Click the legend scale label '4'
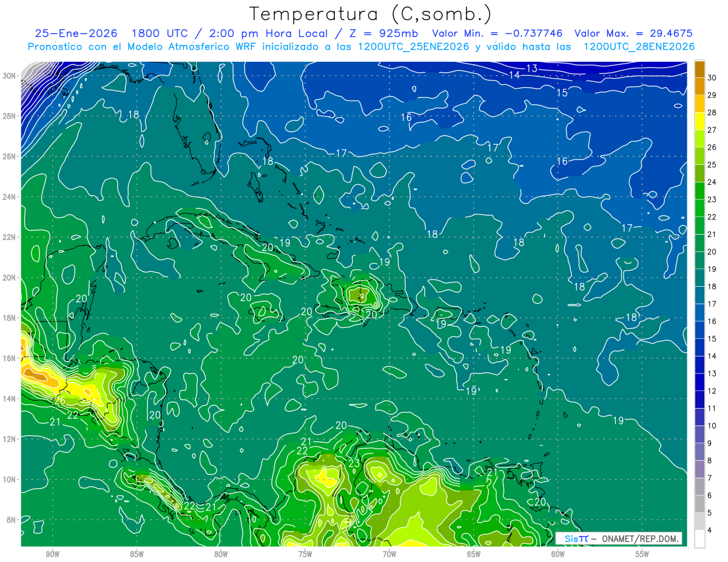 (x=710, y=530)
